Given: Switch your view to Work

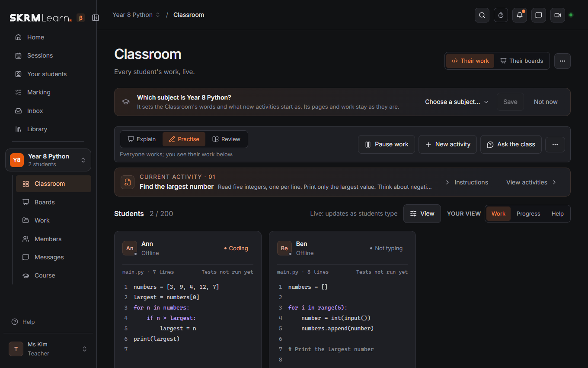Looking at the screenshot, I should (x=498, y=214).
